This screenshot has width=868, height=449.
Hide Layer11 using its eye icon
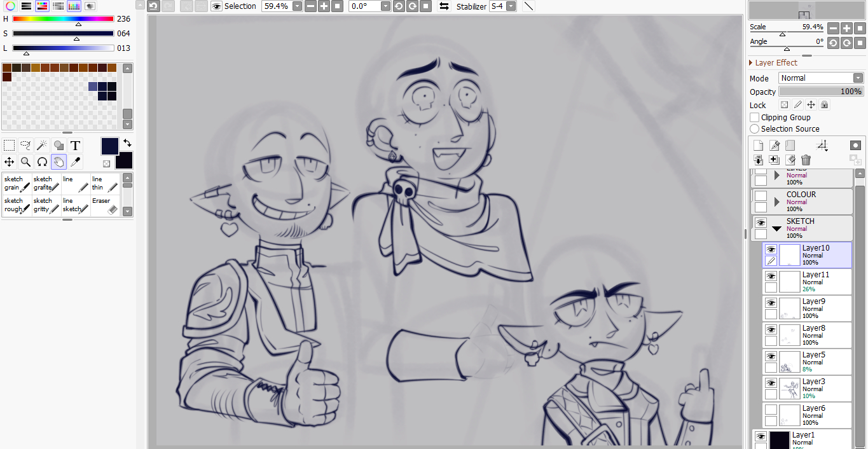771,277
